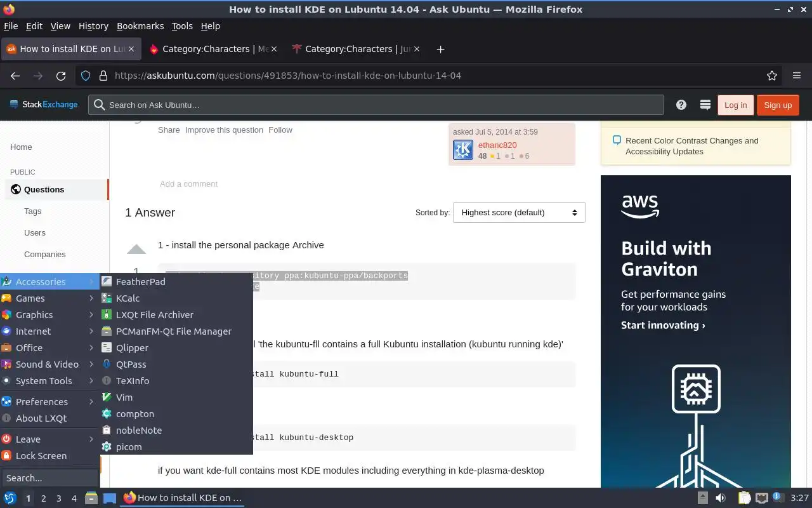Screen dimensions: 812x508
Task: Open the clipboard tray icon
Action: coord(744,498)
